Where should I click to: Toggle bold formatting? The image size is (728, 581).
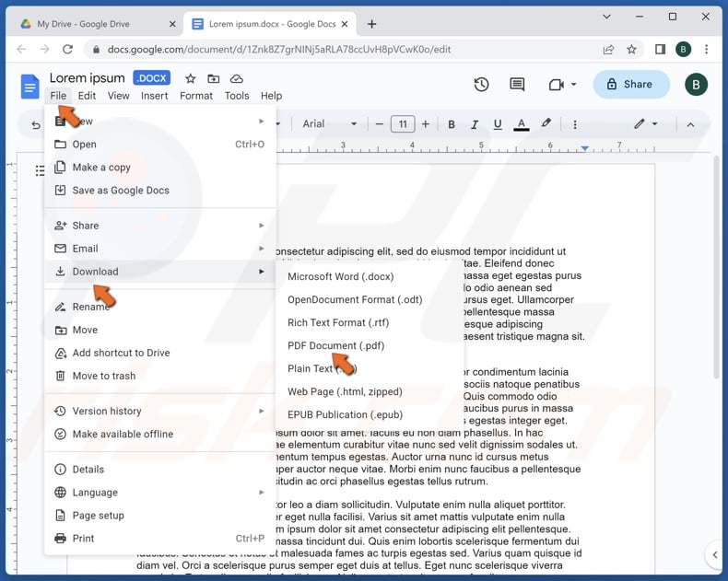(x=452, y=124)
